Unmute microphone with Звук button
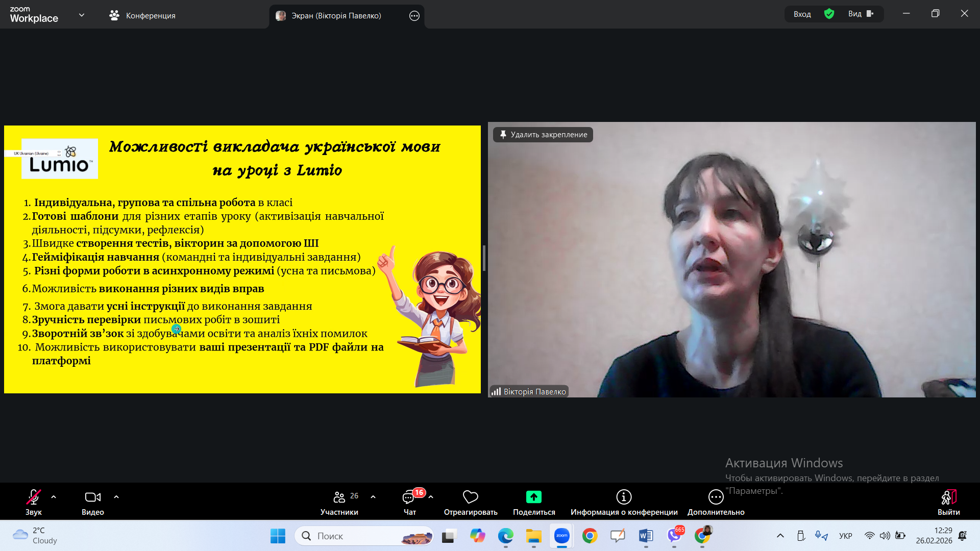The height and width of the screenshot is (551, 980). coord(34,497)
